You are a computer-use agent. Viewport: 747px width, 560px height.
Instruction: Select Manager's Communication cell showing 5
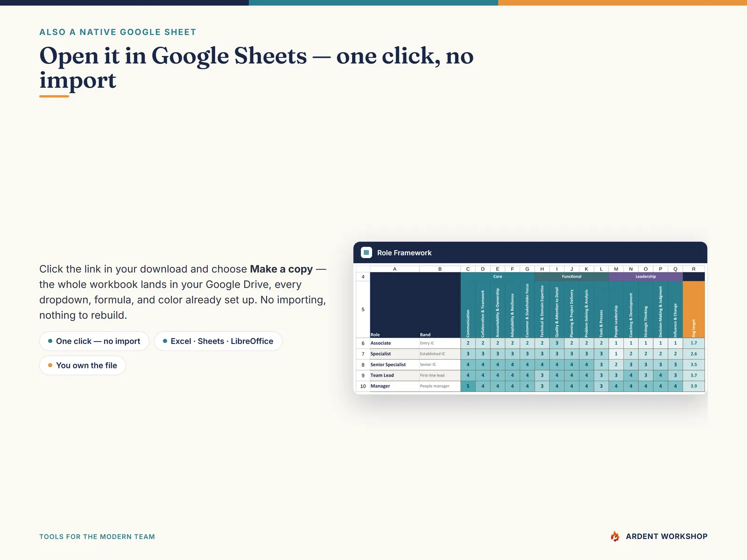(x=468, y=386)
